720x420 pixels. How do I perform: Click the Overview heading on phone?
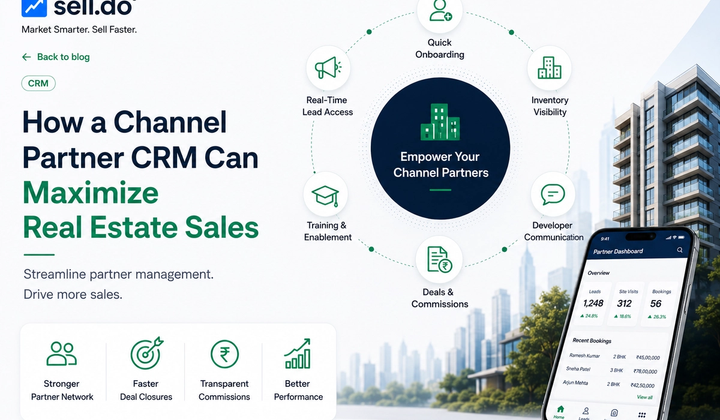point(598,273)
